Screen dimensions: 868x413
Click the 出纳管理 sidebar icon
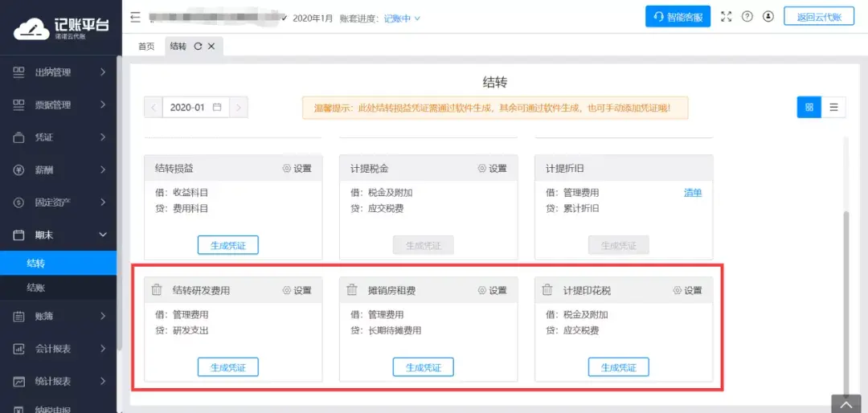[18, 72]
